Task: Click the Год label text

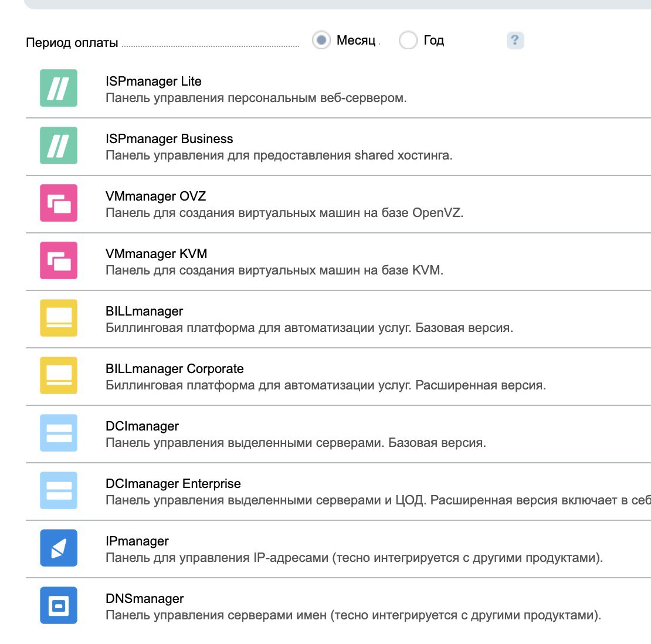Action: (433, 40)
